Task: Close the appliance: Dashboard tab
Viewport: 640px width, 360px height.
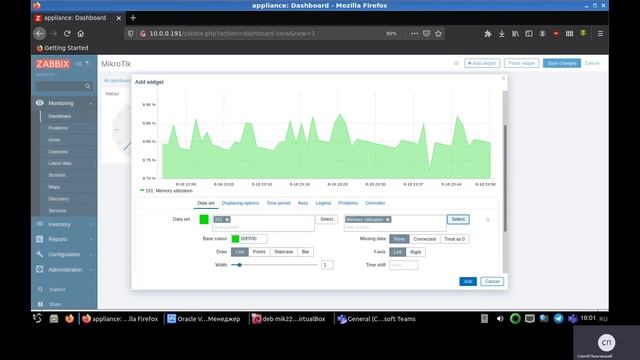Action: pyautogui.click(x=118, y=18)
